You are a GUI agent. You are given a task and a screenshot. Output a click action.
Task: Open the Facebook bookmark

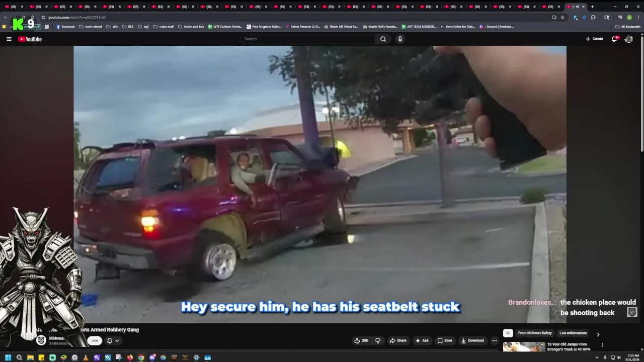[65, 27]
